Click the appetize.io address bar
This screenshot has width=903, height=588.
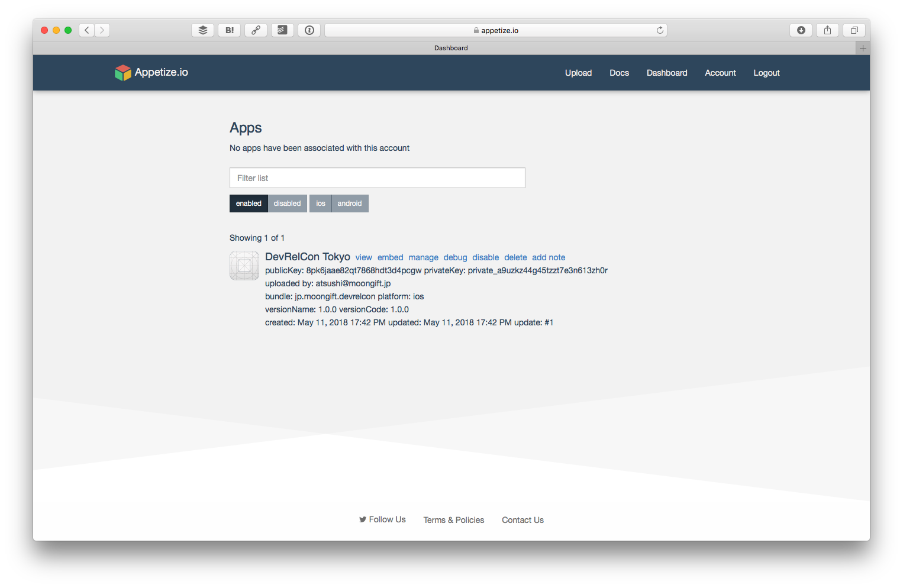pos(496,30)
